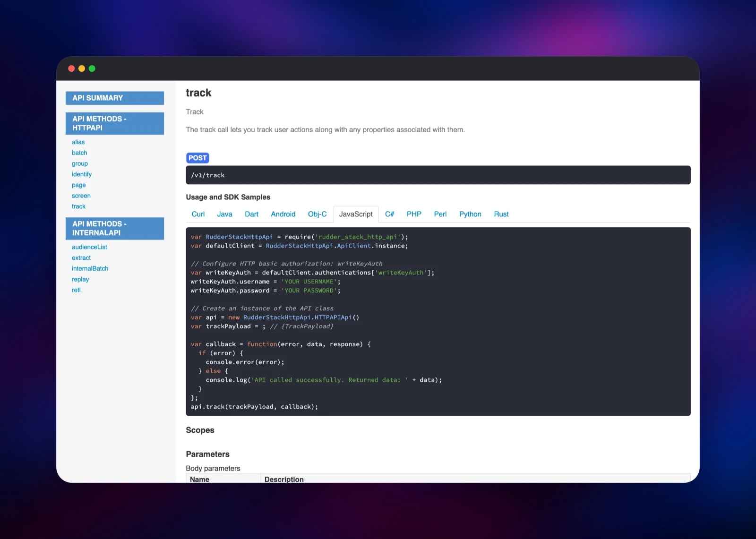Click the yellow minimize window button
Image resolution: width=756 pixels, height=539 pixels.
coord(82,68)
